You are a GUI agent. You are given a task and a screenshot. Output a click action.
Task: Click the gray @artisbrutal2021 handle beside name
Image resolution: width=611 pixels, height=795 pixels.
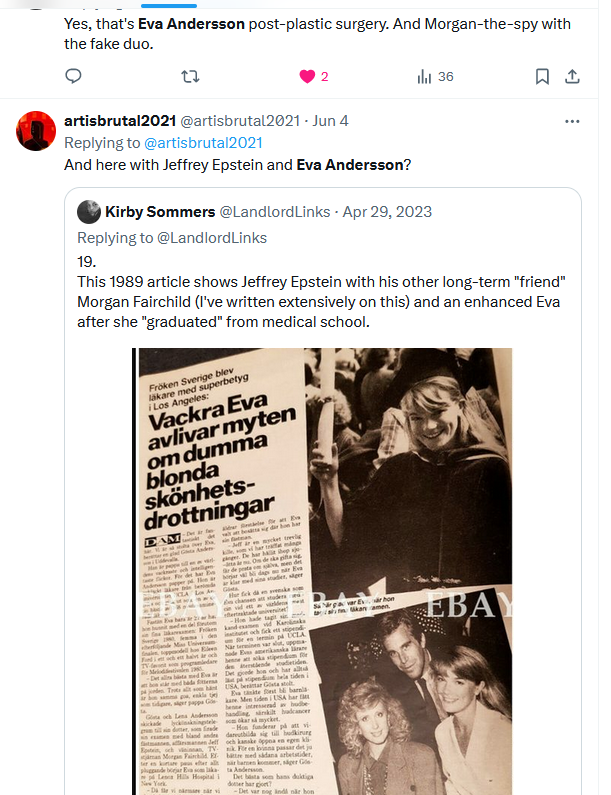click(x=240, y=121)
